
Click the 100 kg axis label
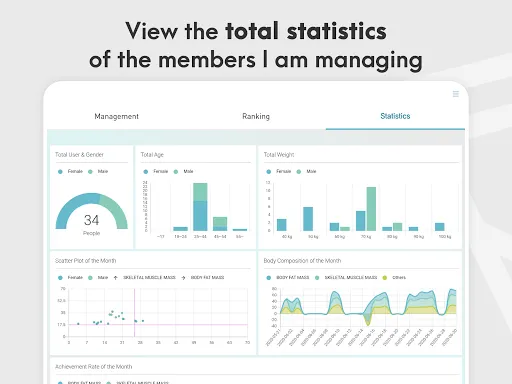[445, 237]
